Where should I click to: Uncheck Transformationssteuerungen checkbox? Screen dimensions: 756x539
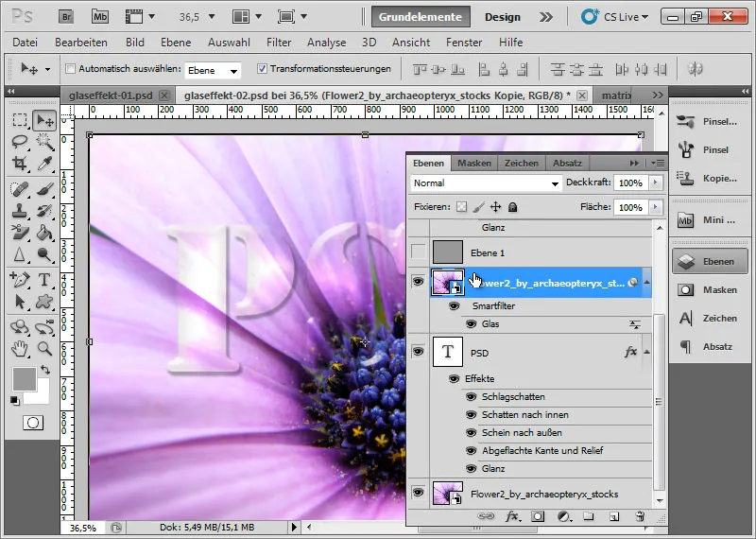pyautogui.click(x=262, y=68)
